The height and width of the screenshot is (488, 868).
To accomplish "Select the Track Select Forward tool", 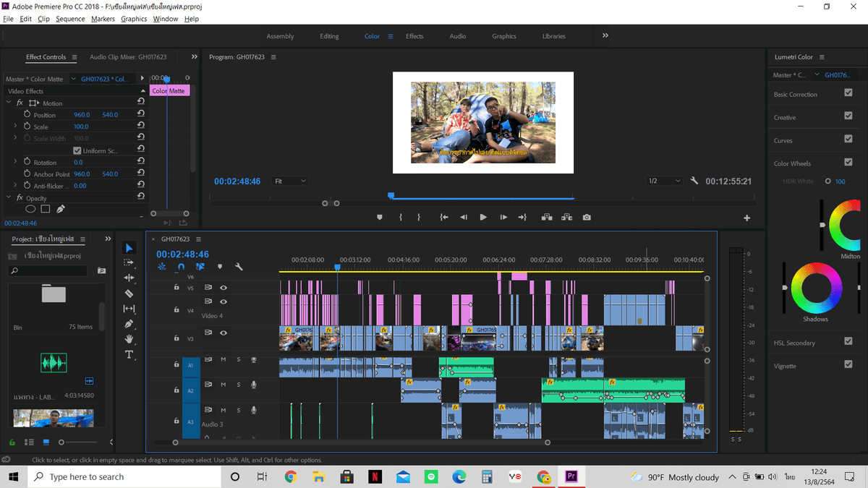I will coord(129,262).
